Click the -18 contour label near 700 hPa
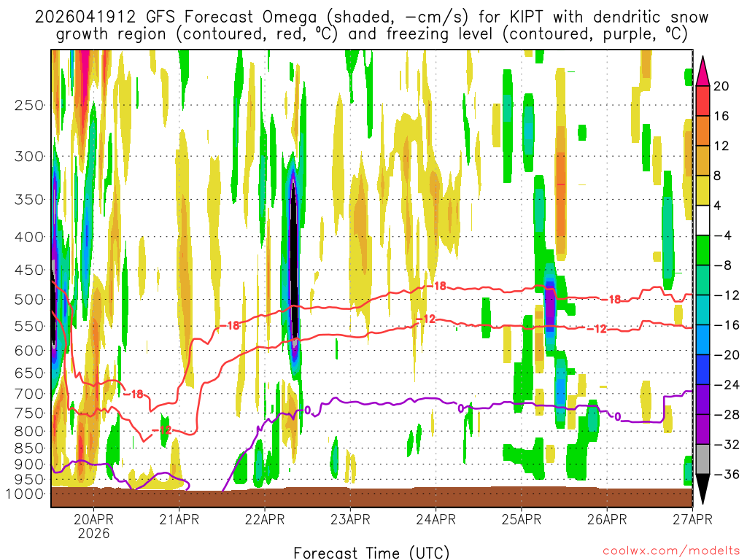The width and height of the screenshot is (747, 560). click(x=133, y=394)
